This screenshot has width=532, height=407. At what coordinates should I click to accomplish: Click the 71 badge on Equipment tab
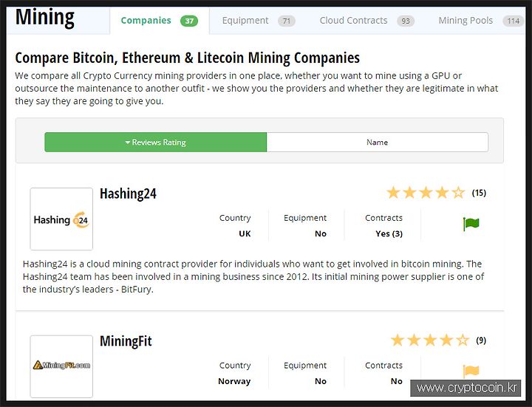tap(287, 21)
